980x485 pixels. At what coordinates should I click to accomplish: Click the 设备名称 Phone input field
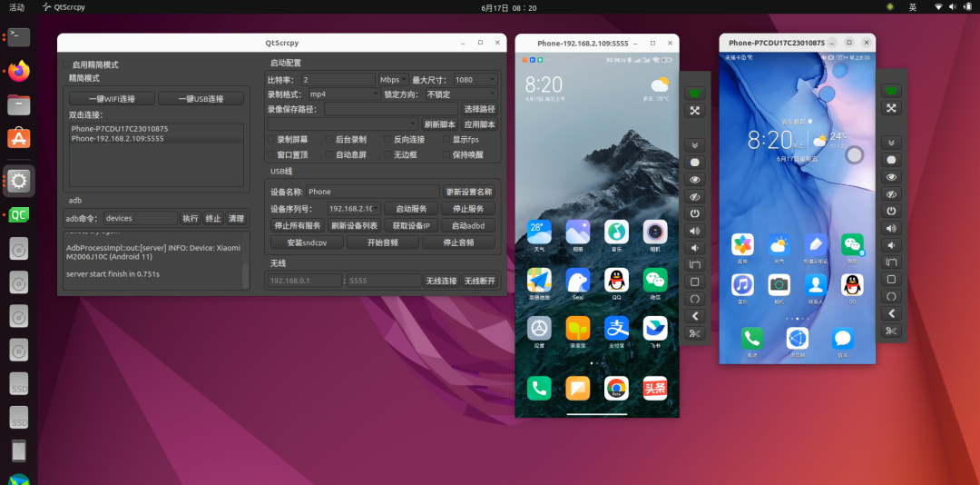373,192
